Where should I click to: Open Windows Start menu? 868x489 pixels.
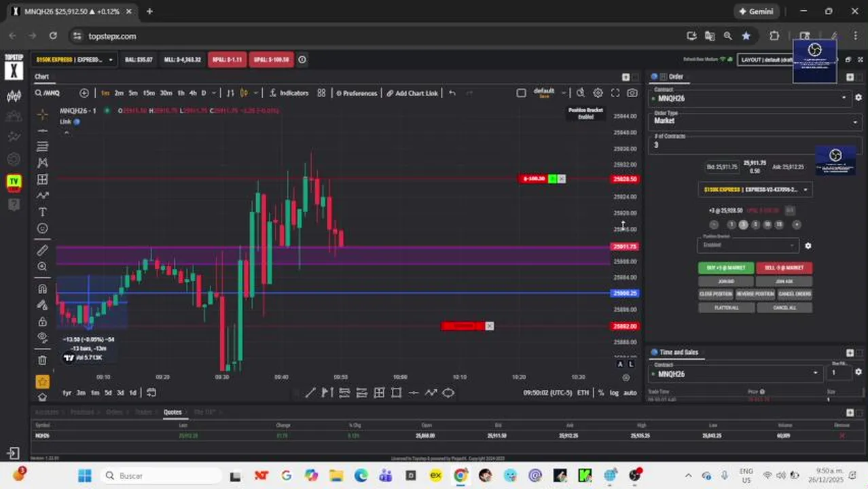84,475
